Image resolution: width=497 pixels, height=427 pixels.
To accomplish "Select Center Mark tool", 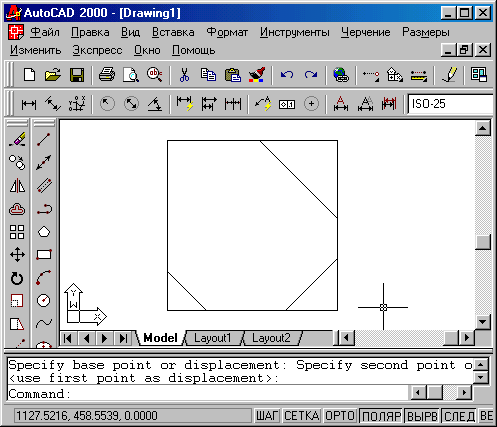I will coord(311,104).
